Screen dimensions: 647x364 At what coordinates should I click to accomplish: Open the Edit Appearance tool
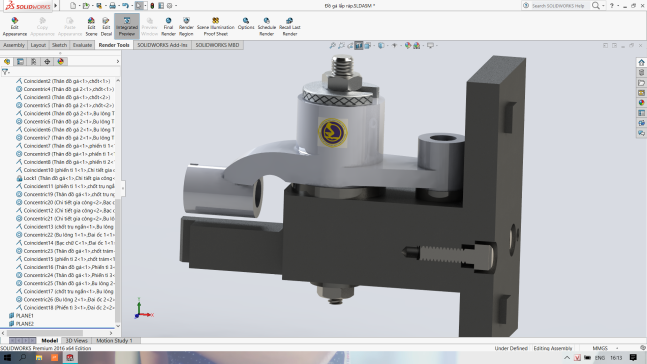click(x=15, y=27)
